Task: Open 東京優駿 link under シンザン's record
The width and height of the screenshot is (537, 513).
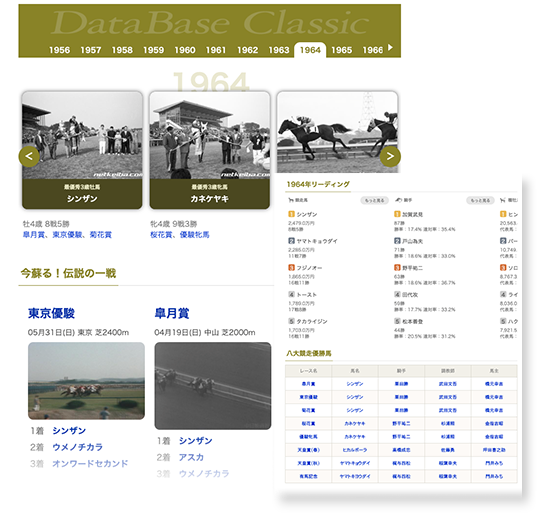Action: pos(67,235)
